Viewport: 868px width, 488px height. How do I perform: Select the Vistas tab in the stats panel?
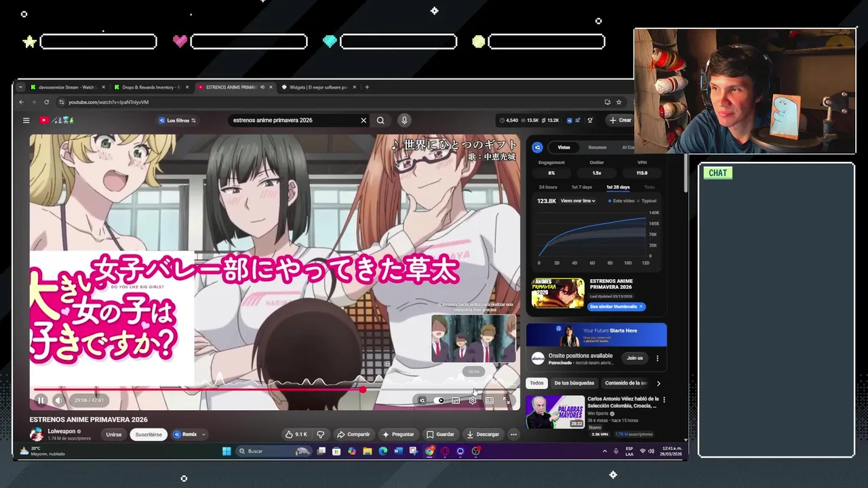pyautogui.click(x=564, y=147)
